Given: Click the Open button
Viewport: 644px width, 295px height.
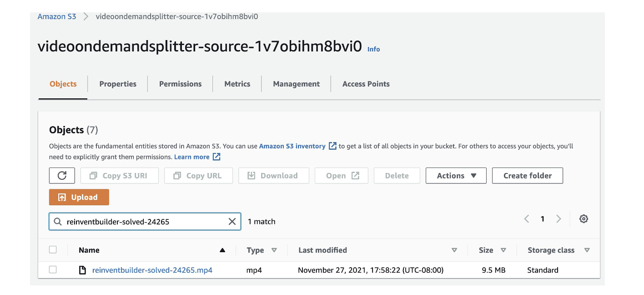Looking at the screenshot, I should [x=342, y=176].
